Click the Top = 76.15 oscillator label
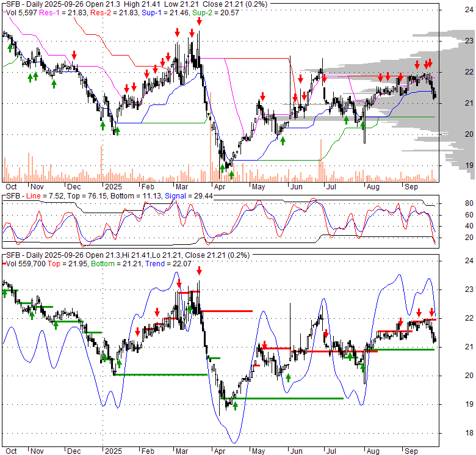The image size is (476, 455). click(x=87, y=196)
